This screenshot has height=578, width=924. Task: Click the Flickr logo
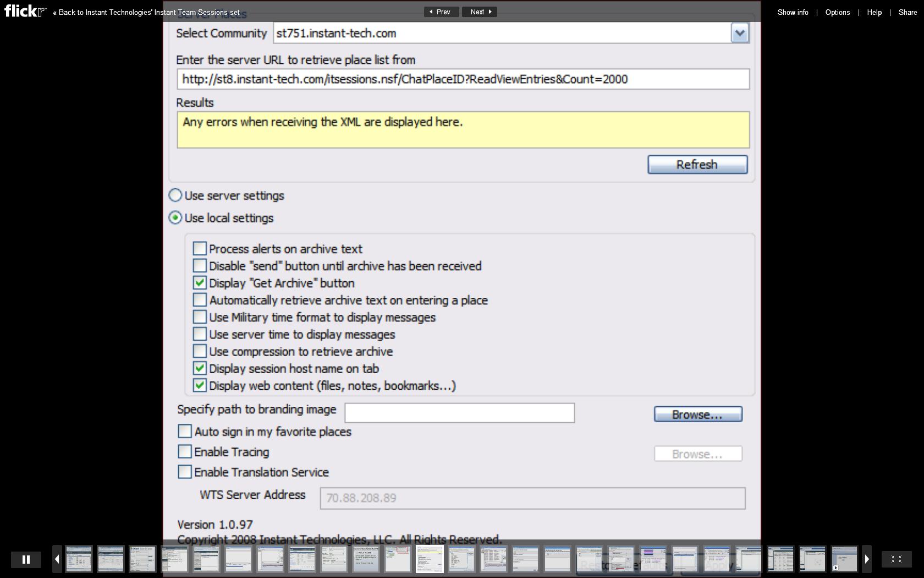pyautogui.click(x=25, y=11)
